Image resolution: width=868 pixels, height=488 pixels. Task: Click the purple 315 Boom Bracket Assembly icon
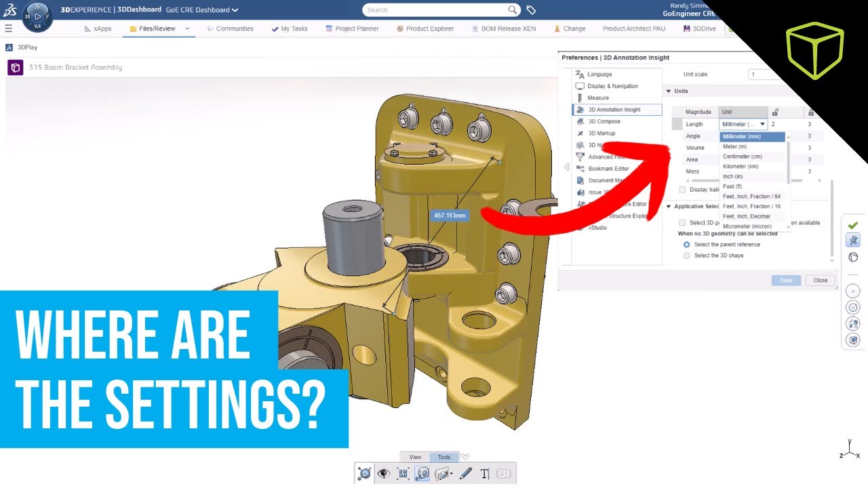pyautogui.click(x=16, y=68)
